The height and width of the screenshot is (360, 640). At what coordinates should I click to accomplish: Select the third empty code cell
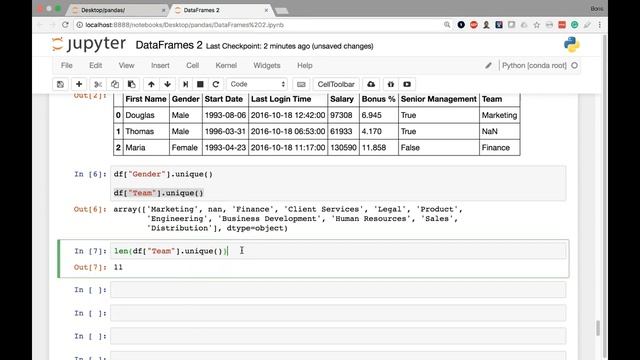[338, 336]
